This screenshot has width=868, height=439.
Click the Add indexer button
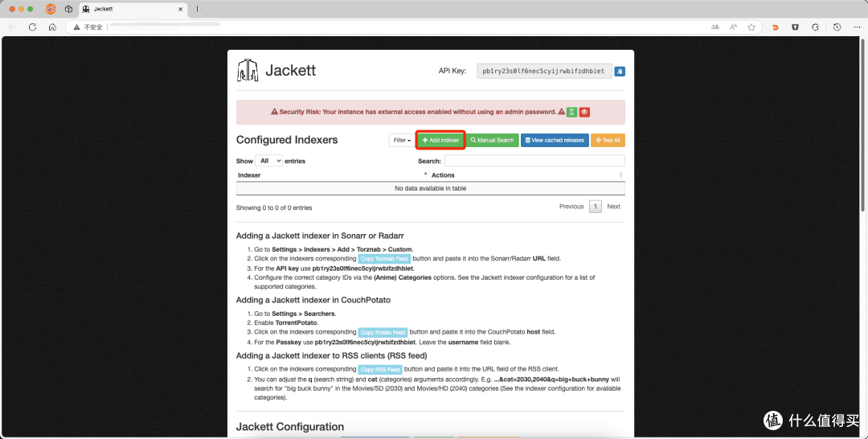(x=440, y=141)
